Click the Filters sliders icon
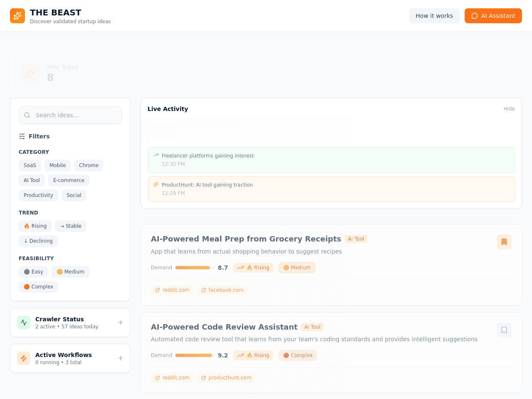Image resolution: width=532 pixels, height=399 pixels. click(22, 136)
